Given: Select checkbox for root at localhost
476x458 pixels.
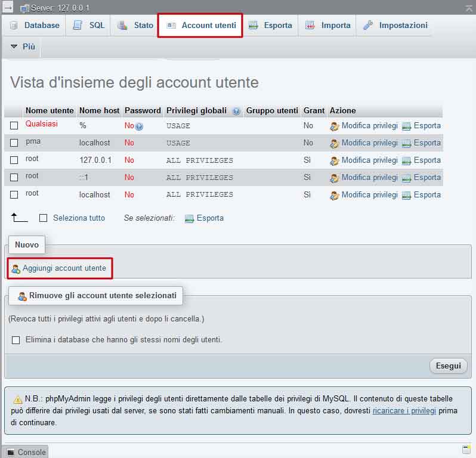Looking at the screenshot, I should [x=14, y=194].
